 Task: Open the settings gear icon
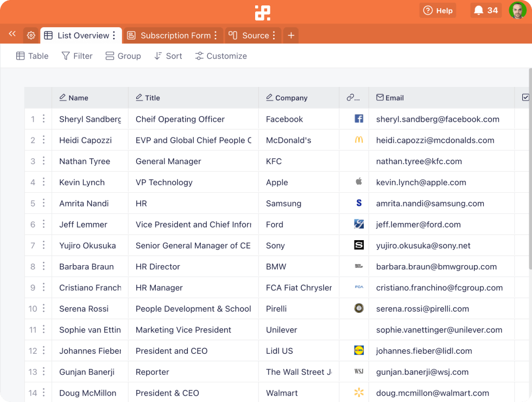pos(31,35)
